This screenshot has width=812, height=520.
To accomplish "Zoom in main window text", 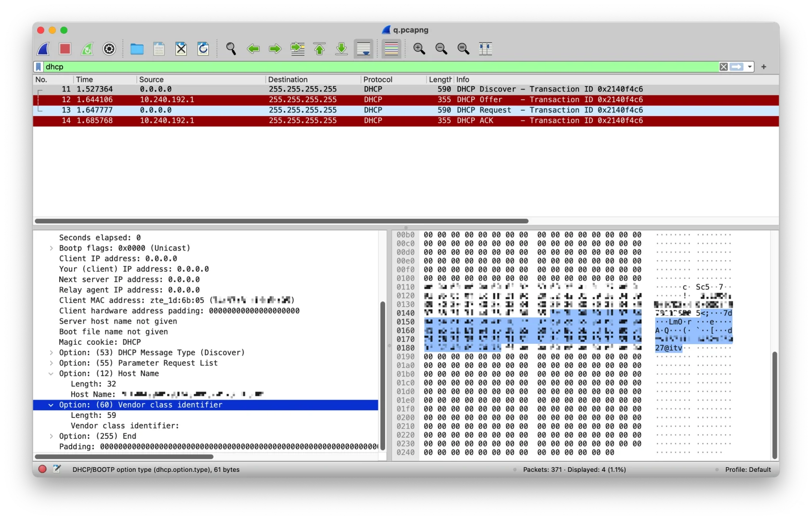I will point(419,49).
